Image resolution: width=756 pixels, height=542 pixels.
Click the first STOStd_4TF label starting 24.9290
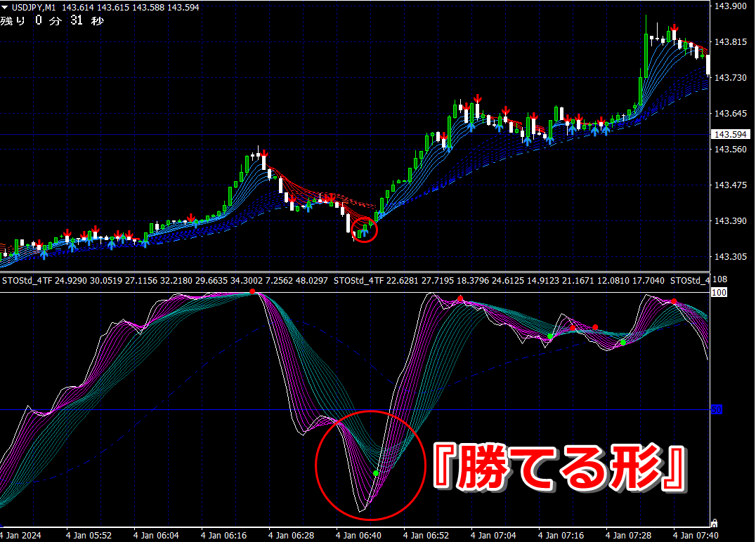pos(165,280)
